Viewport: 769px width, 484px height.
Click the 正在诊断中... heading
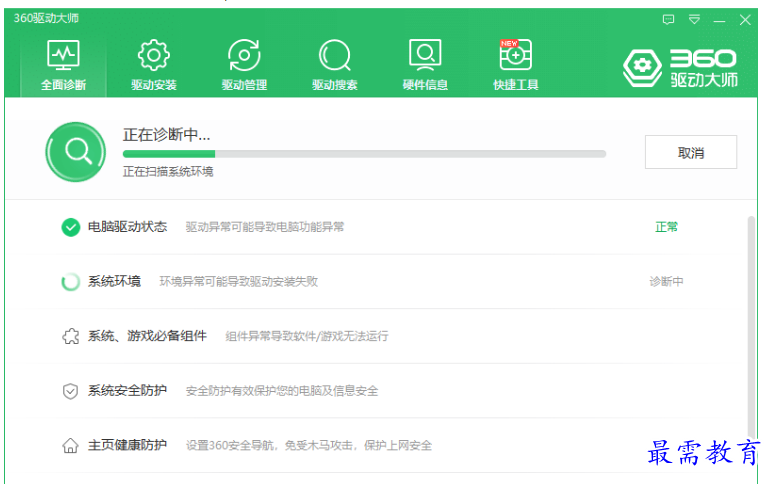coord(166,134)
